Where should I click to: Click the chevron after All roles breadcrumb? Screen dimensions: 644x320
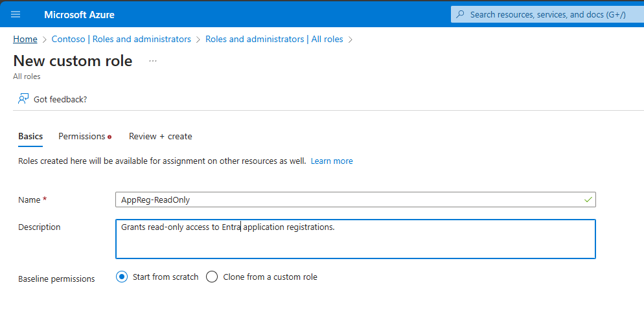click(351, 40)
